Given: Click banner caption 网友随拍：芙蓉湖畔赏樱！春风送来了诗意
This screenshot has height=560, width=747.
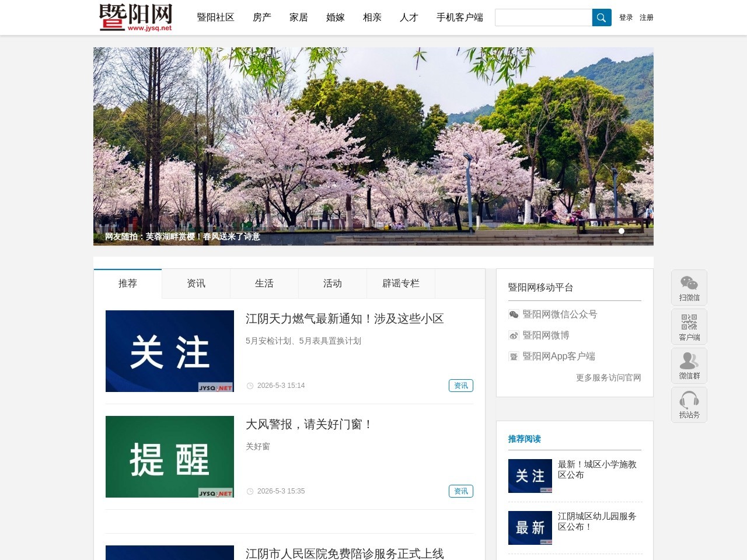Looking at the screenshot, I should [183, 236].
